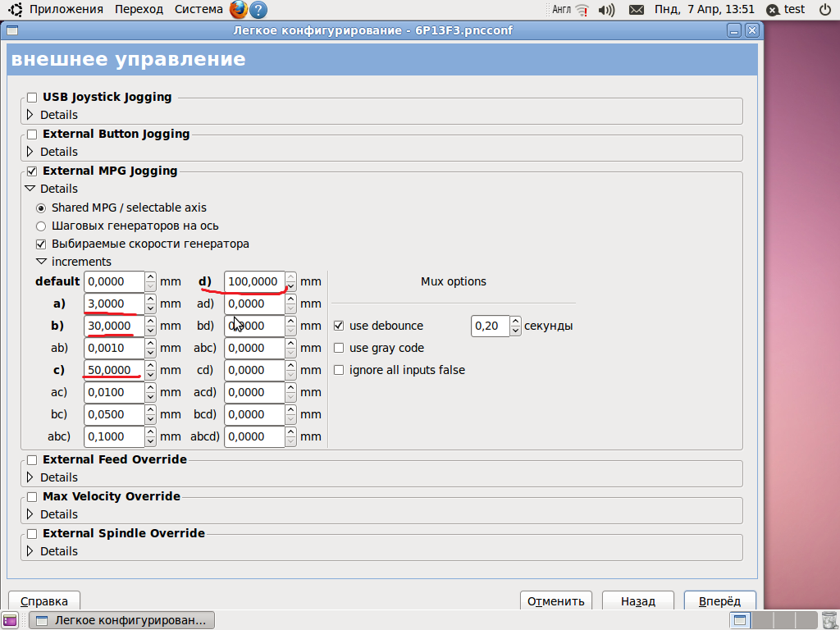Click the cd) increment field

point(254,370)
